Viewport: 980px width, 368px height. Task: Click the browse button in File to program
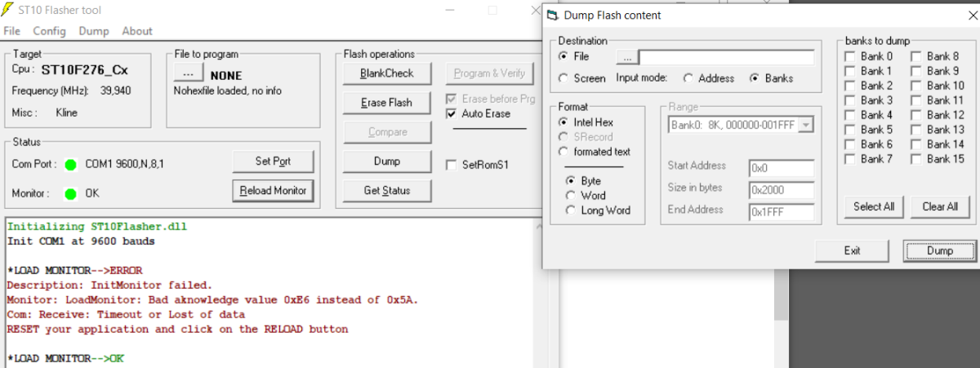189,73
